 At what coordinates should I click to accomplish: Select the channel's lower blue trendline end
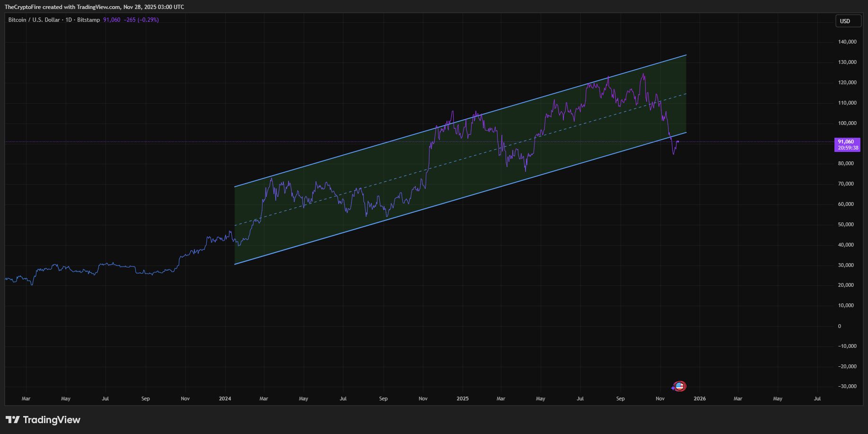[686, 132]
